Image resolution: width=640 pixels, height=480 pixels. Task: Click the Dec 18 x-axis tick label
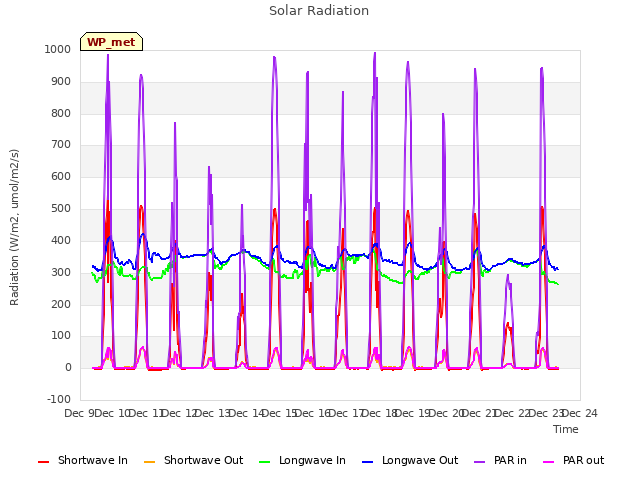380,413
